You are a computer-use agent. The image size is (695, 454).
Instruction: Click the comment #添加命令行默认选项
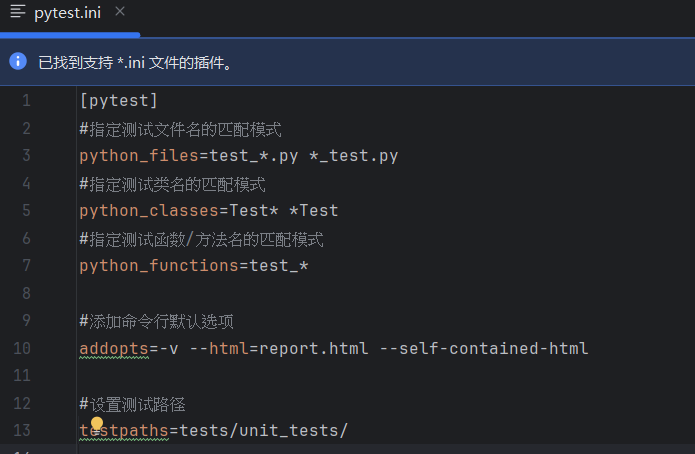click(156, 321)
